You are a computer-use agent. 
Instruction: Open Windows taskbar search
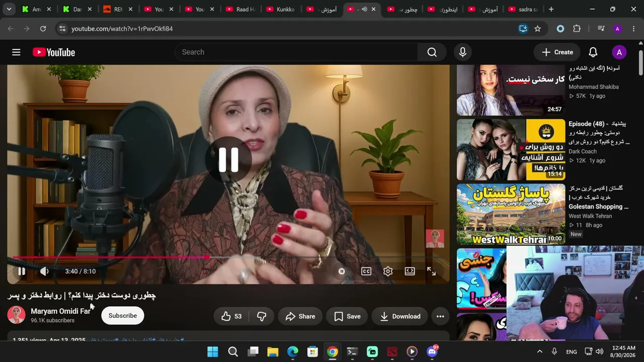tap(233, 351)
